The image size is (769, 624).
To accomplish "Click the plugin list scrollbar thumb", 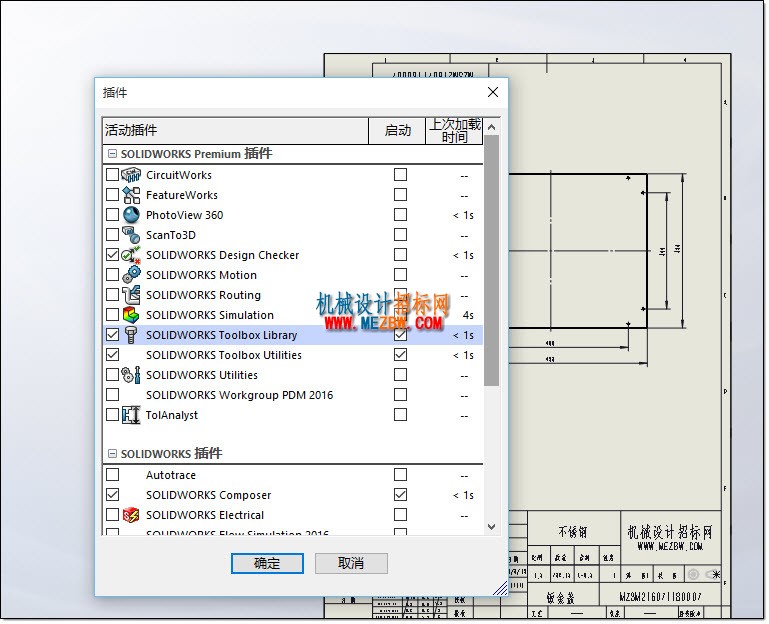I will [491, 260].
